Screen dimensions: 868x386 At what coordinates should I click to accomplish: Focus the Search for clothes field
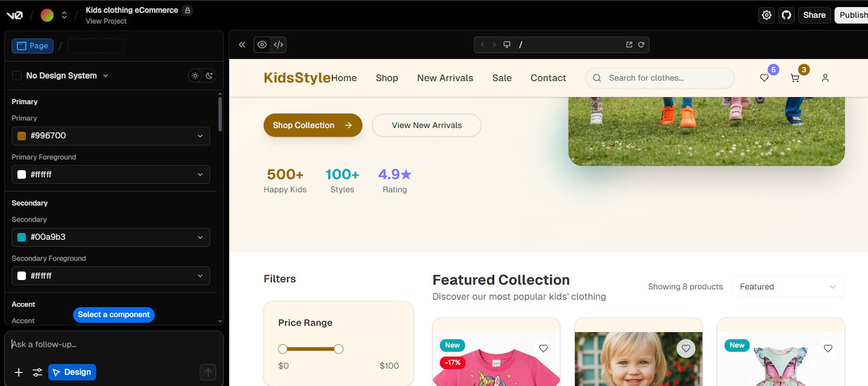[667, 78]
